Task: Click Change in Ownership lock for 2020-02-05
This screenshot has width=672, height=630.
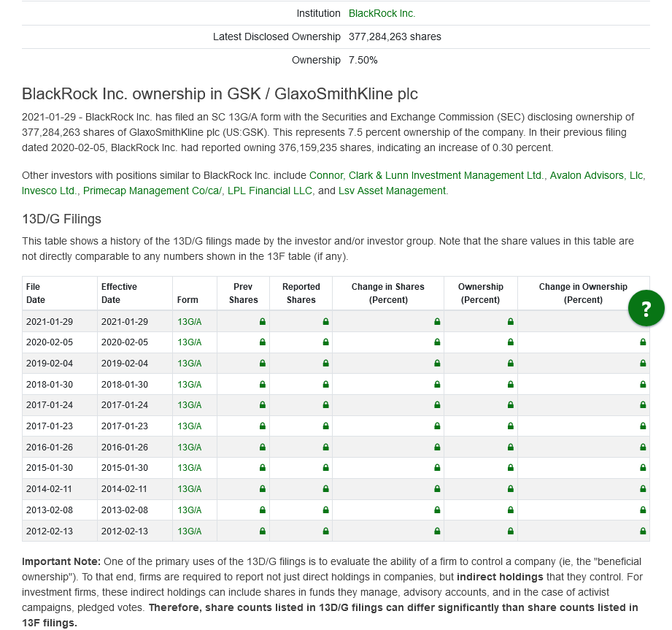Action: tap(643, 342)
